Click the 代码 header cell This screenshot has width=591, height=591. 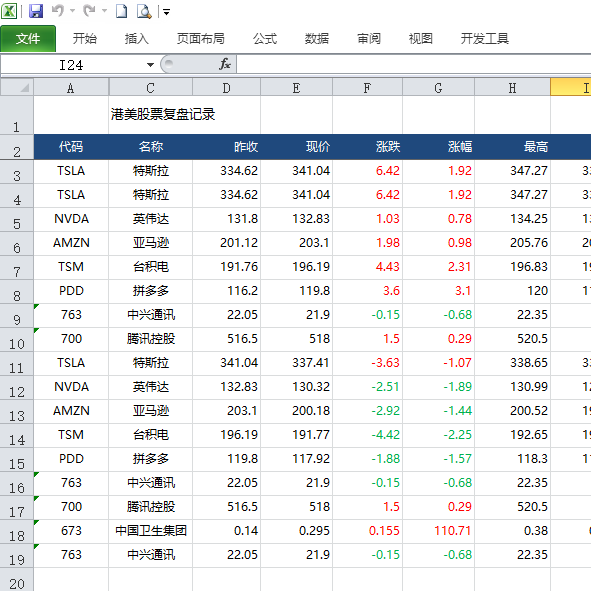pos(71,147)
